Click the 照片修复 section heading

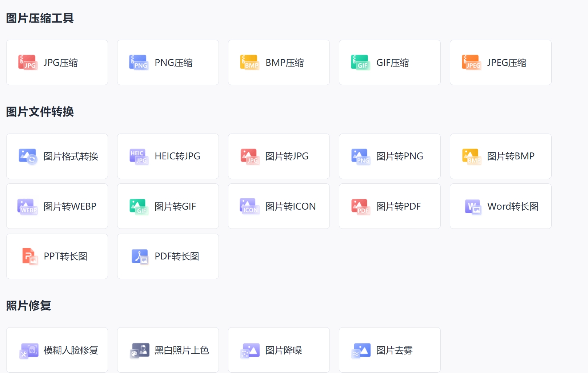(28, 305)
